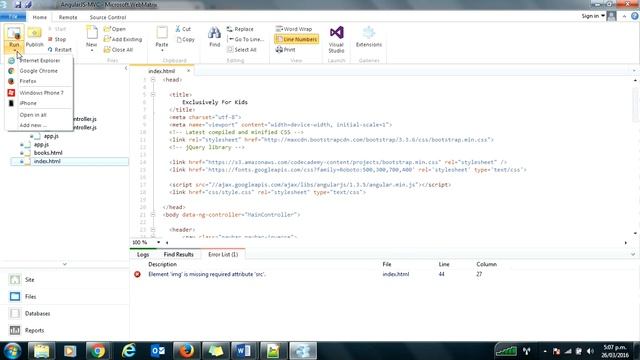Stop the running site
Image resolution: width=640 pixels, height=360 pixels.
pos(57,39)
